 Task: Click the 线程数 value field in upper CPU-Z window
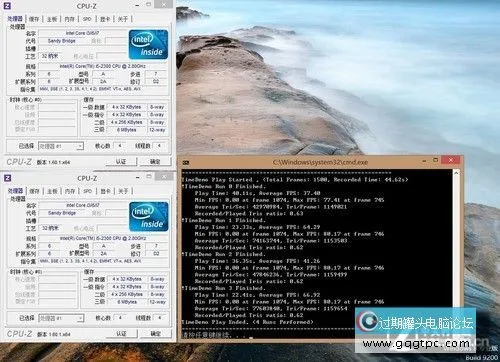(159, 146)
